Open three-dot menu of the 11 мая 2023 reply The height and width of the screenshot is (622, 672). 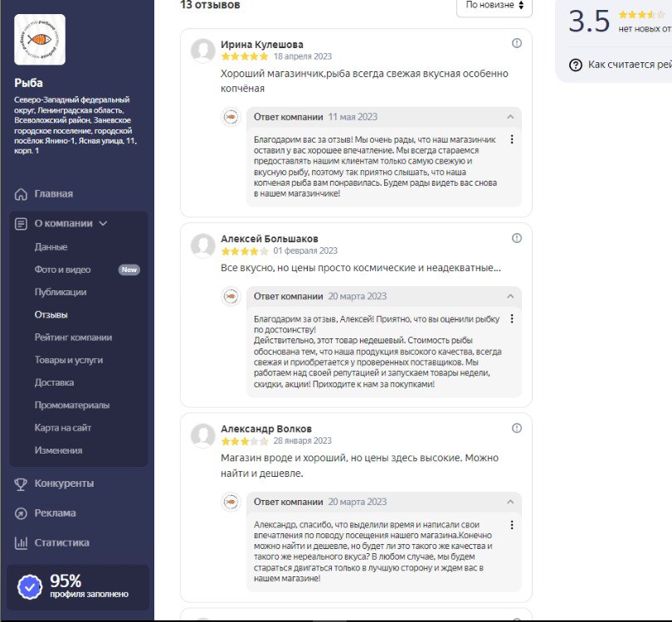tap(512, 139)
